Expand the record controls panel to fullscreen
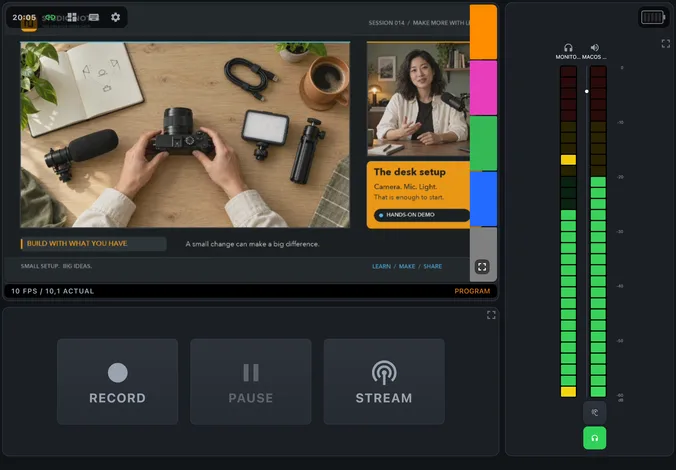 pos(491,315)
